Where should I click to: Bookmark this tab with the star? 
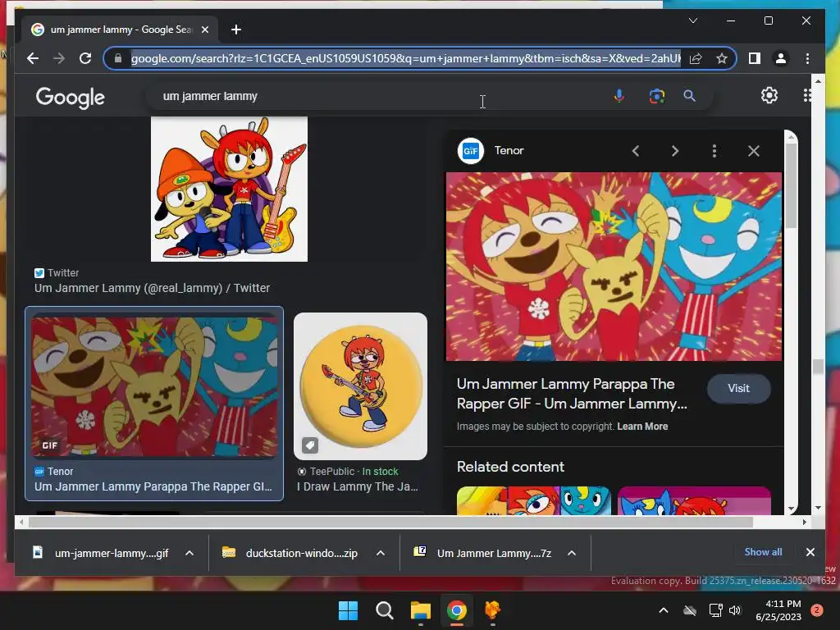(x=722, y=58)
